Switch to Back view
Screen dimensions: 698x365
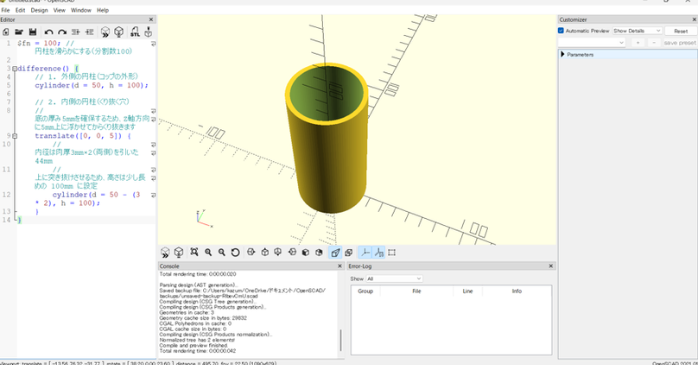[x=319, y=252]
